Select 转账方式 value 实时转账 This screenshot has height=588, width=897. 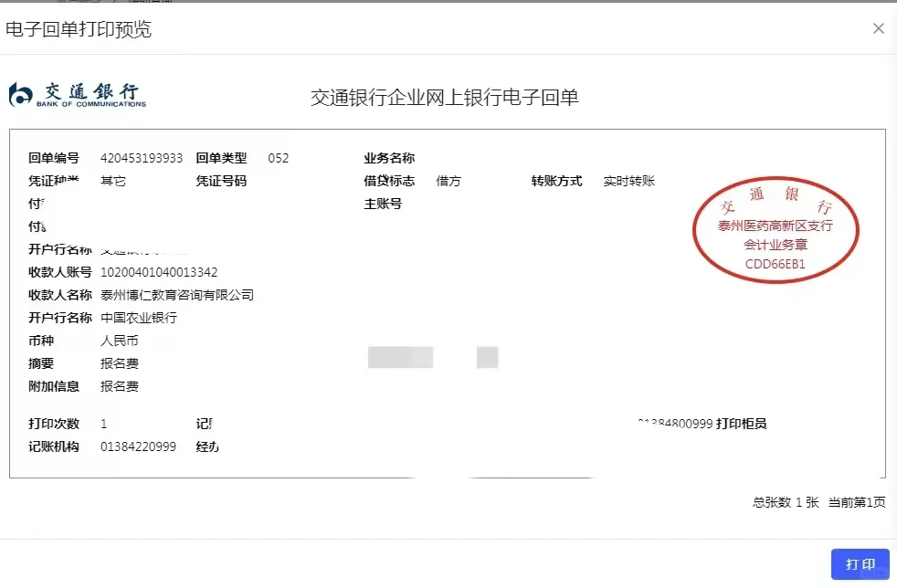(628, 182)
